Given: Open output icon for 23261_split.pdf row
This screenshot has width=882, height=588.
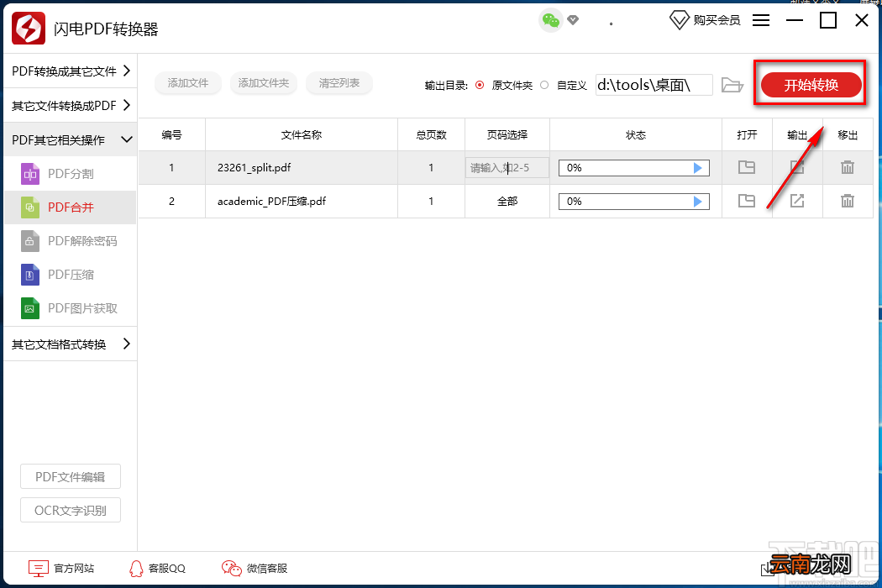Looking at the screenshot, I should (x=797, y=167).
